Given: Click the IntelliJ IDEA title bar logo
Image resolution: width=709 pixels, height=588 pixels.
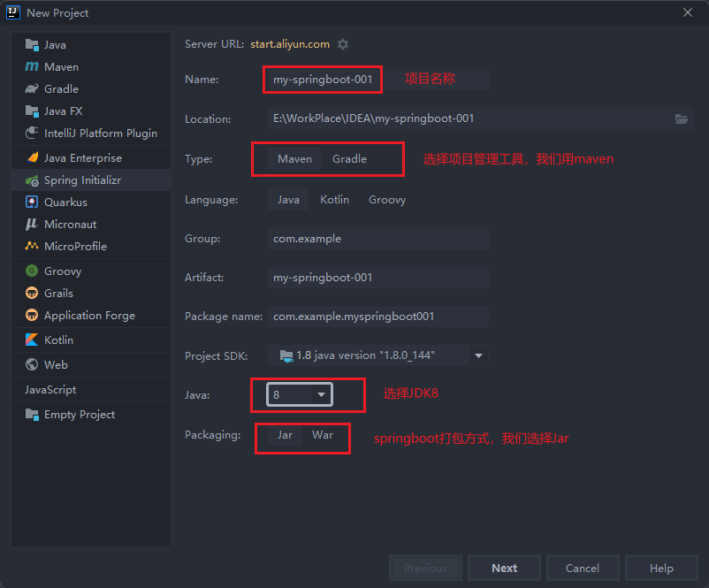Looking at the screenshot, I should click(x=13, y=12).
